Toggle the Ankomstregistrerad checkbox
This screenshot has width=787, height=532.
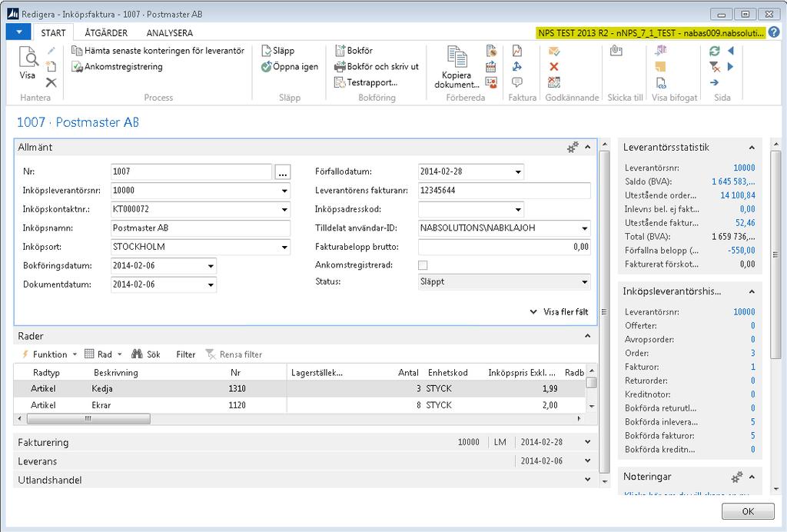tap(423, 265)
